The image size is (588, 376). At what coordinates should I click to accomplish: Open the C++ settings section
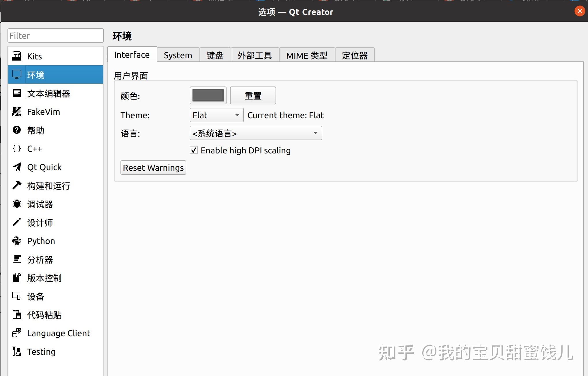34,149
